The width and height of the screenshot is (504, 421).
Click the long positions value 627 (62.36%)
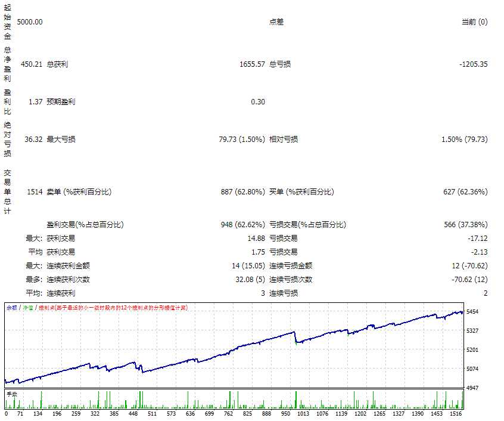465,191
